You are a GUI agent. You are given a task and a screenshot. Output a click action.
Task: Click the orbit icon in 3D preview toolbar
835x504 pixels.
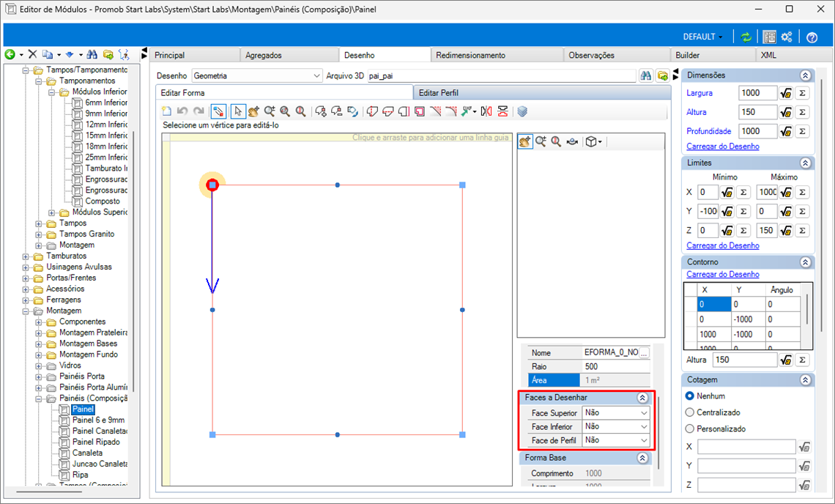point(573,141)
